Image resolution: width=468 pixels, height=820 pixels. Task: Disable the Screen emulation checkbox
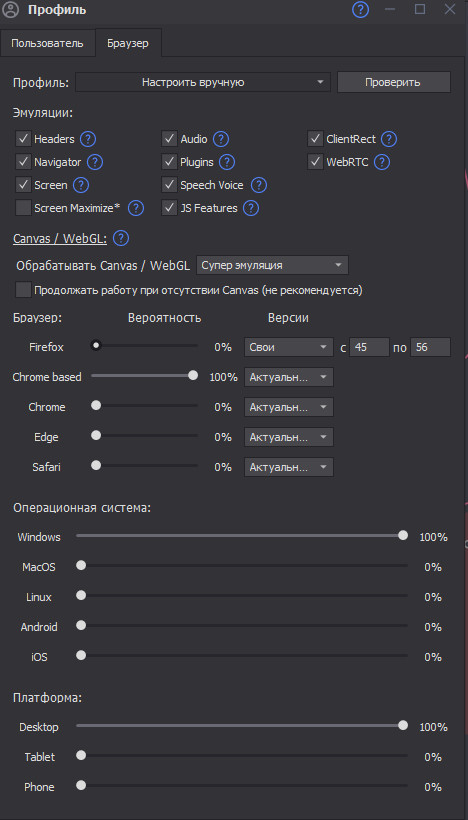[x=23, y=185]
